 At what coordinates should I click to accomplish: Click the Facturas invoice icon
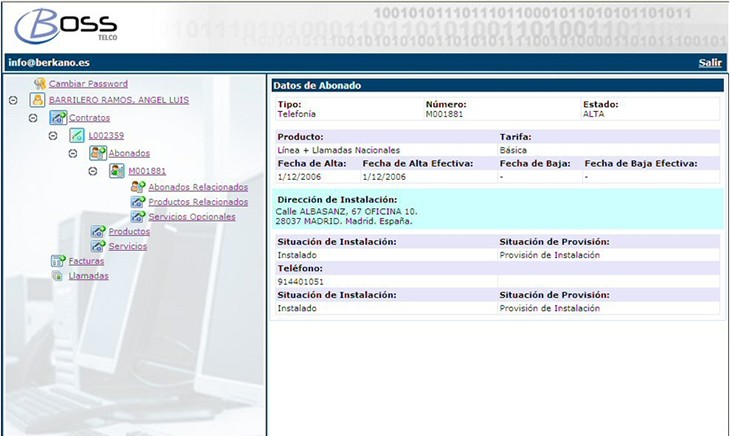[58, 261]
